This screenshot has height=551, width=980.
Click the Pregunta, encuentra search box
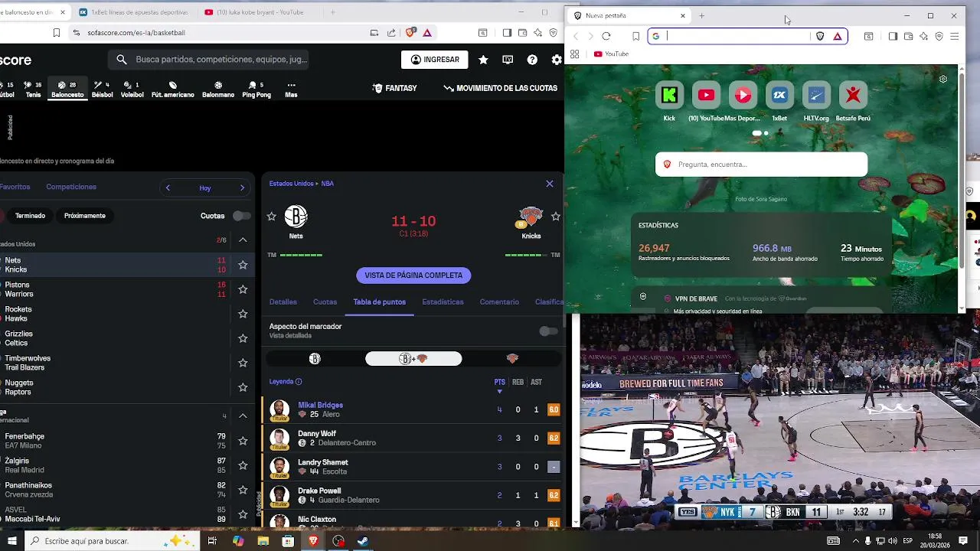coord(761,165)
